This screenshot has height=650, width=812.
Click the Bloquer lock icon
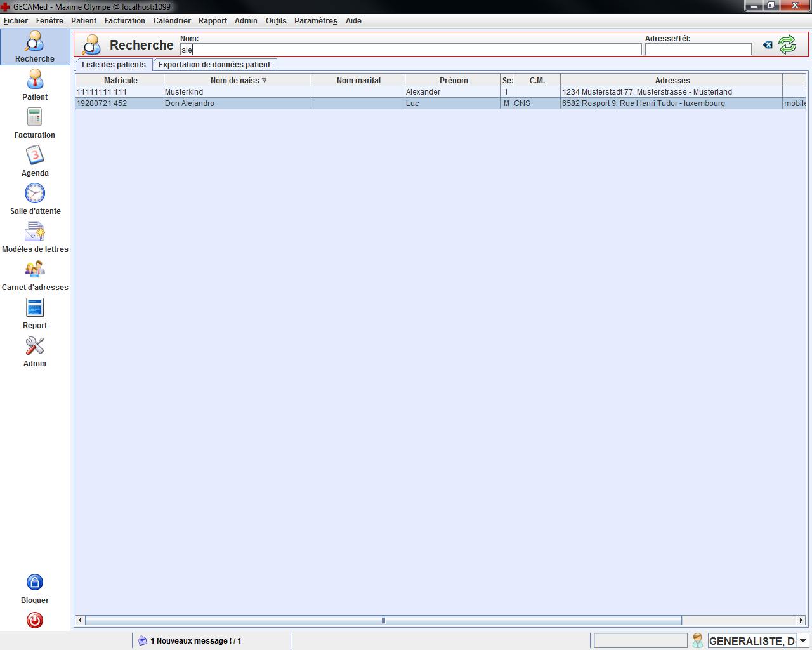[35, 583]
